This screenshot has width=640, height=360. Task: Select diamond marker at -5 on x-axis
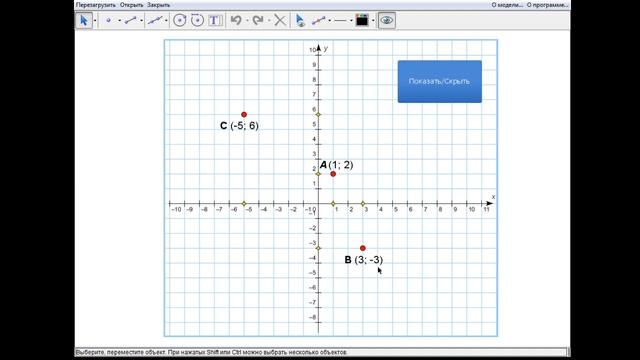(x=244, y=203)
